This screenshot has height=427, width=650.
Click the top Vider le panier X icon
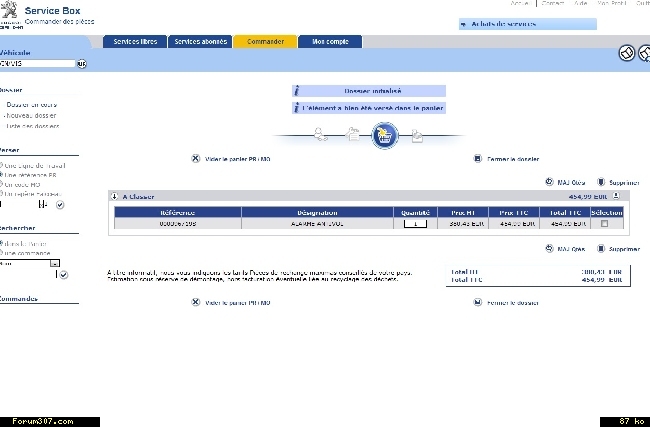[196, 159]
